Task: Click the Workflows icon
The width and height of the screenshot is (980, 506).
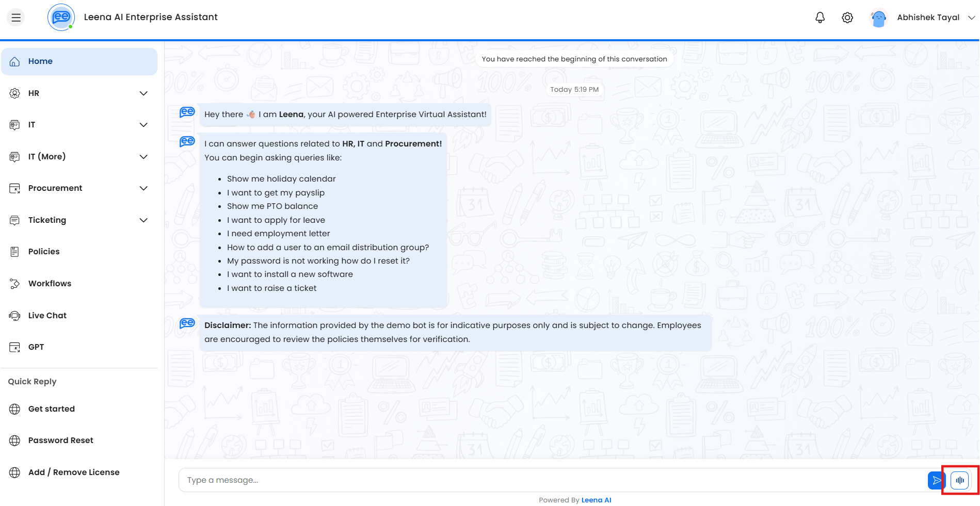Action: click(15, 284)
